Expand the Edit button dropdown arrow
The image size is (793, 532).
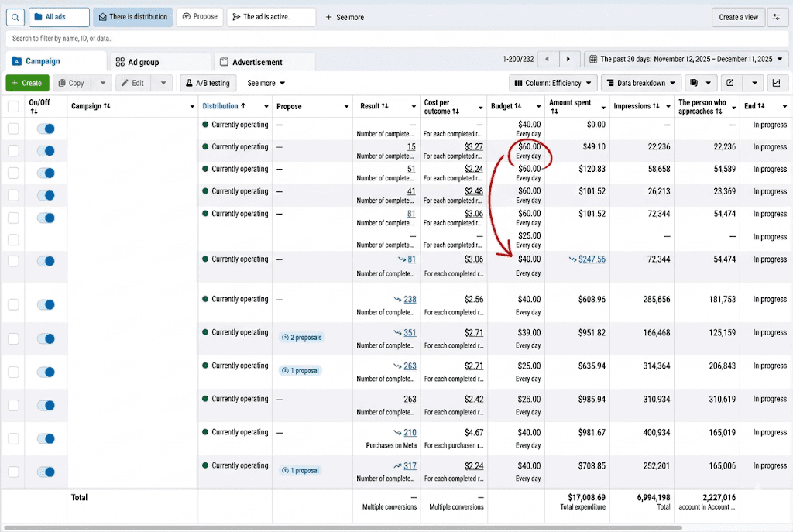pyautogui.click(x=163, y=83)
